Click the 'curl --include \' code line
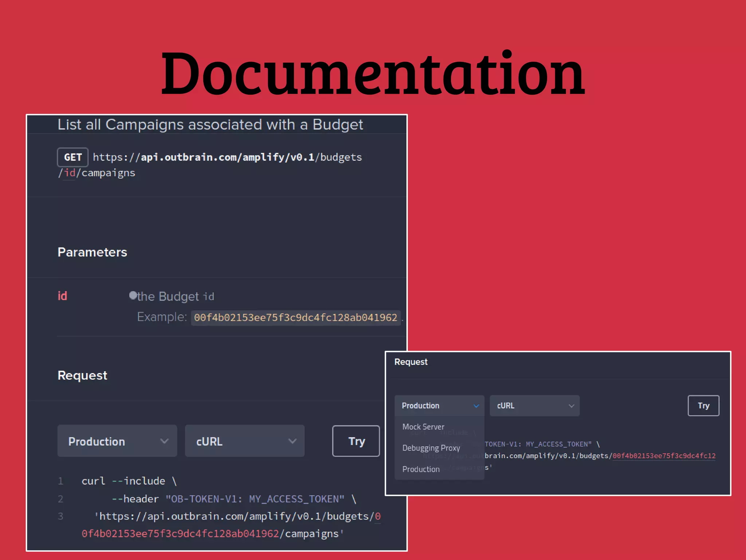Screen dimensions: 746x560 pos(129,481)
